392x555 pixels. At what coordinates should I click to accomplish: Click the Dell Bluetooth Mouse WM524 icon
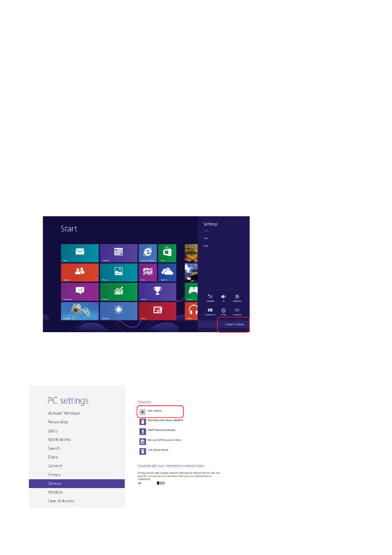pos(143,421)
